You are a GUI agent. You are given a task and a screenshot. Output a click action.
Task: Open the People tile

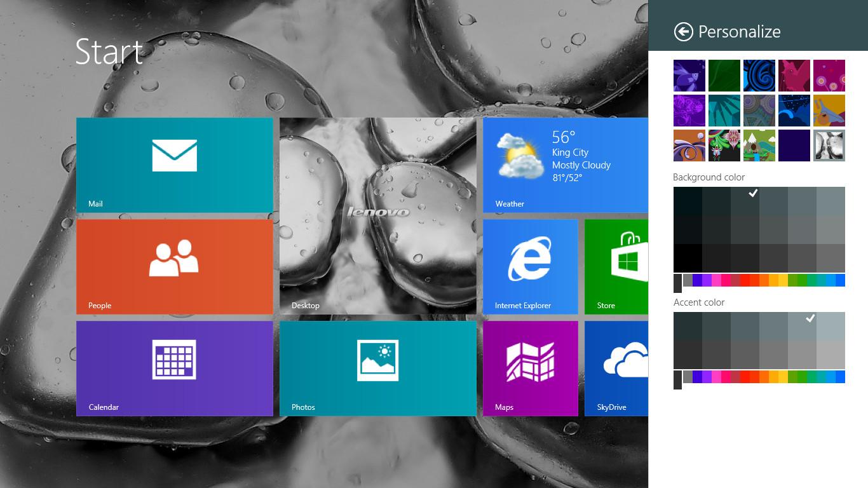(175, 267)
